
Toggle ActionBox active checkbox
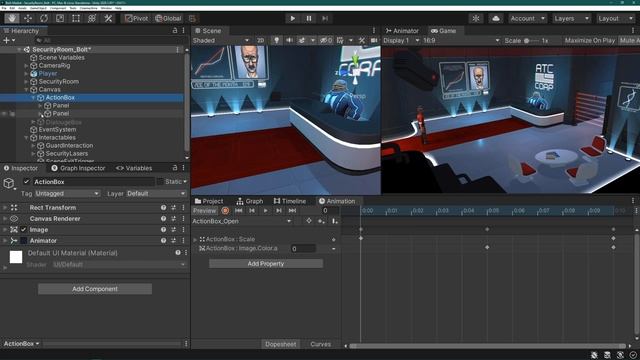pos(27,182)
